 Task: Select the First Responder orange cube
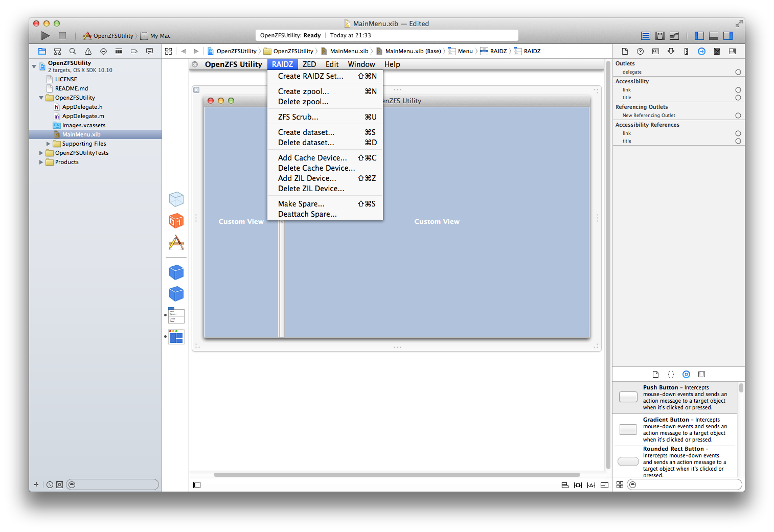tap(176, 221)
